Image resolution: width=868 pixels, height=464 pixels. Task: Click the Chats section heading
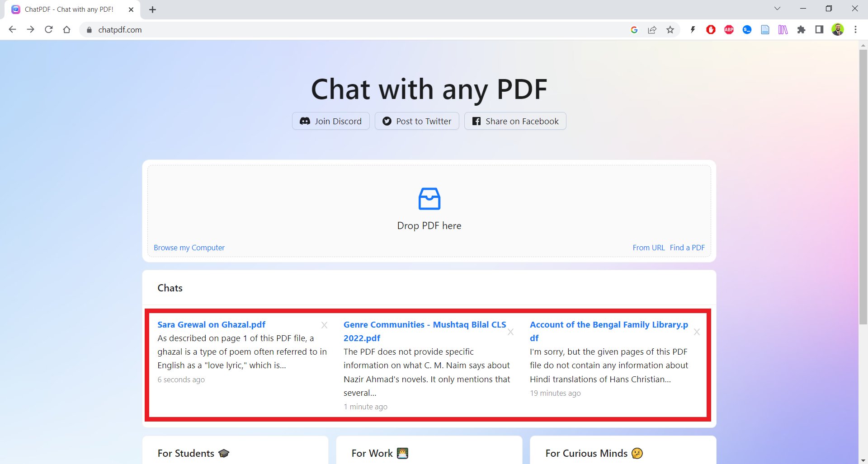pyautogui.click(x=170, y=288)
